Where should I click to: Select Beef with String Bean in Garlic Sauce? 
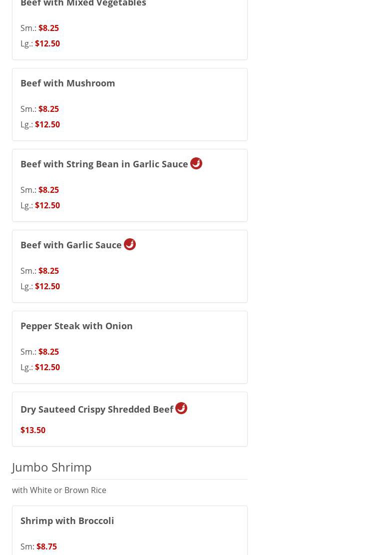pyautogui.click(x=104, y=164)
